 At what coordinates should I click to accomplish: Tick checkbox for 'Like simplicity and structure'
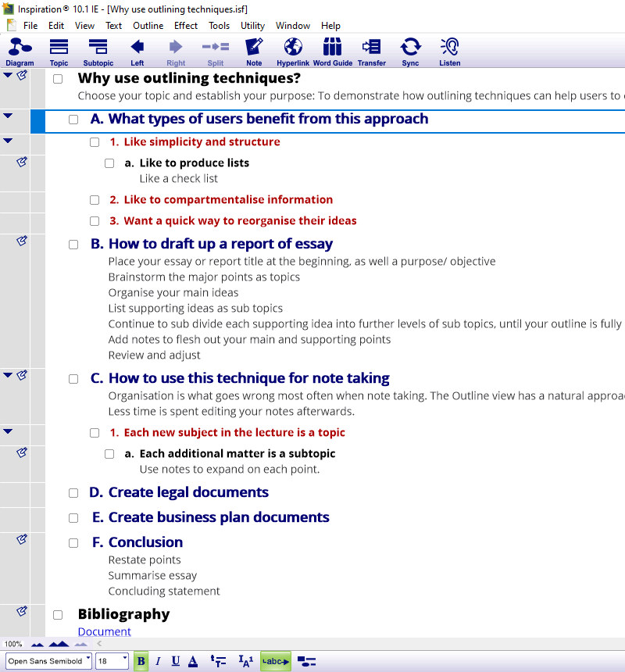click(x=95, y=142)
